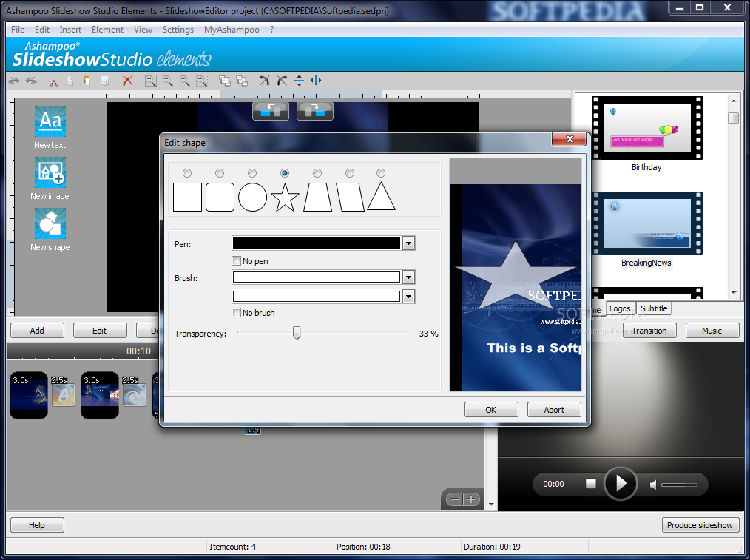Enable the No brush checkbox
Screen dimensions: 750x560
pos(236,313)
